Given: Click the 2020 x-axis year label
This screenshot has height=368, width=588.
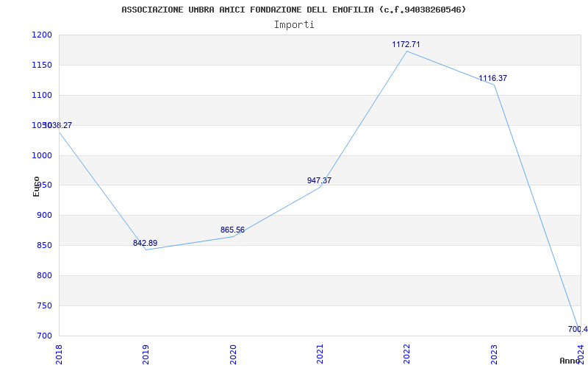Looking at the screenshot, I should pos(232,354).
